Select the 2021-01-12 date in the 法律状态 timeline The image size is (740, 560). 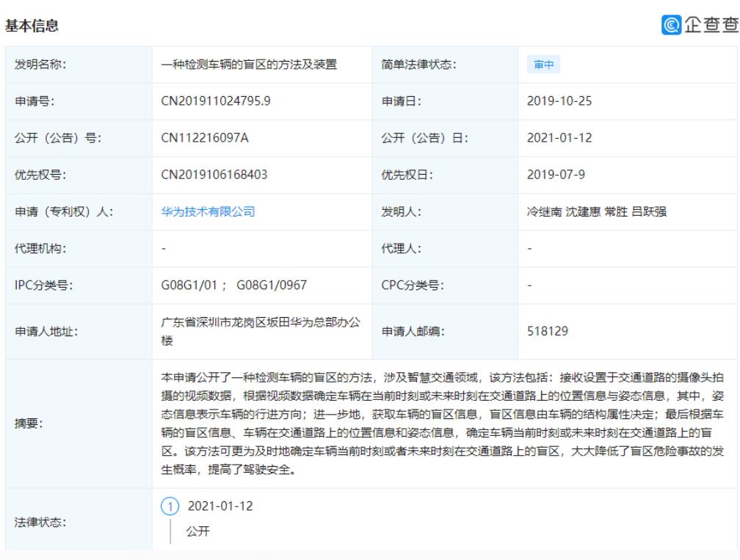coord(220,506)
